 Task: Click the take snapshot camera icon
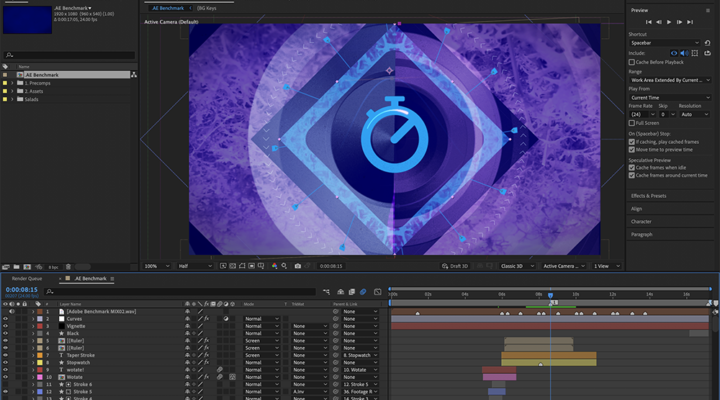pyautogui.click(x=298, y=266)
